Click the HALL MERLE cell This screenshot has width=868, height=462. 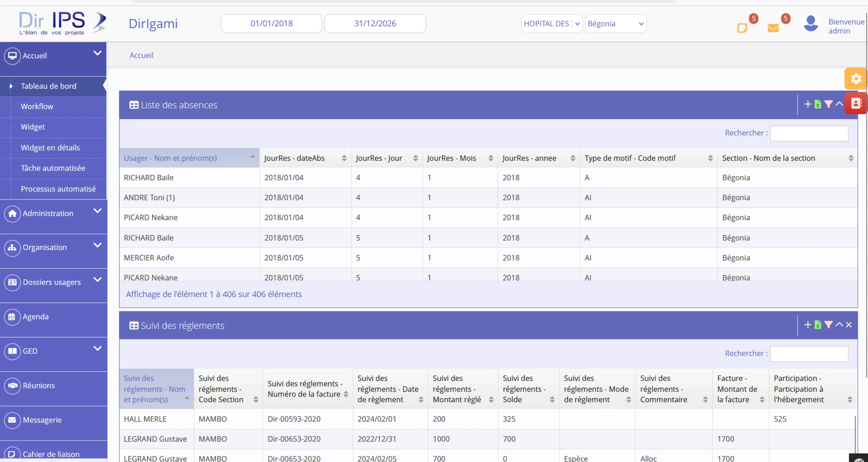[156, 419]
